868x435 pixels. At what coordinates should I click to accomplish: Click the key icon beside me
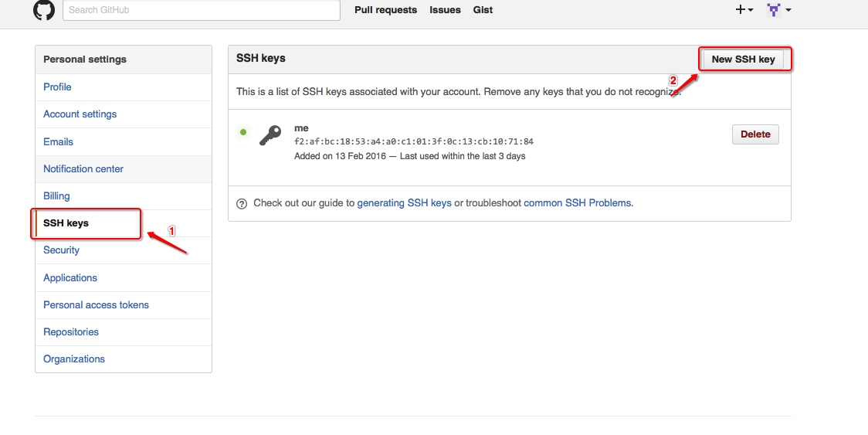[x=270, y=135]
